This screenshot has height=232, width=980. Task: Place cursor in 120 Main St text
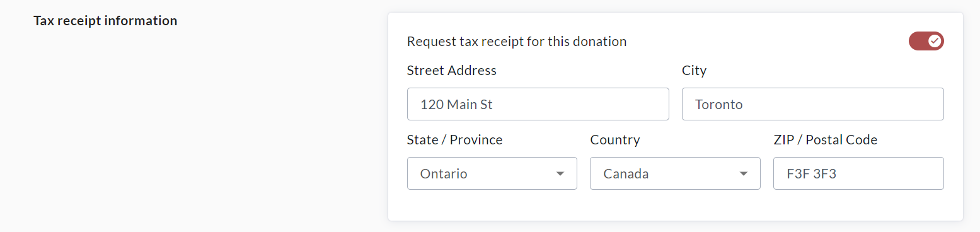tap(456, 105)
